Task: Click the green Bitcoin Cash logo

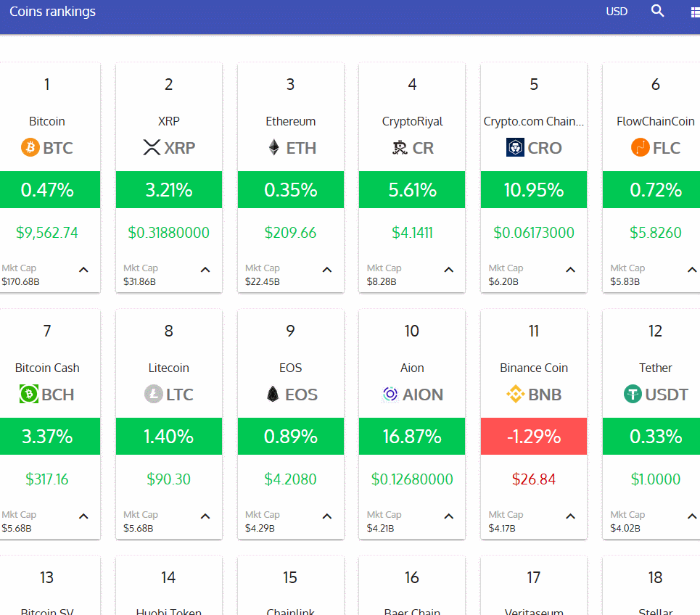Action: click(29, 394)
